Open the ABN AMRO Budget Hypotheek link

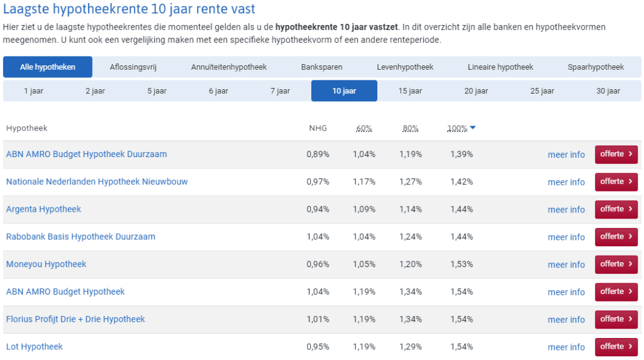click(x=65, y=292)
